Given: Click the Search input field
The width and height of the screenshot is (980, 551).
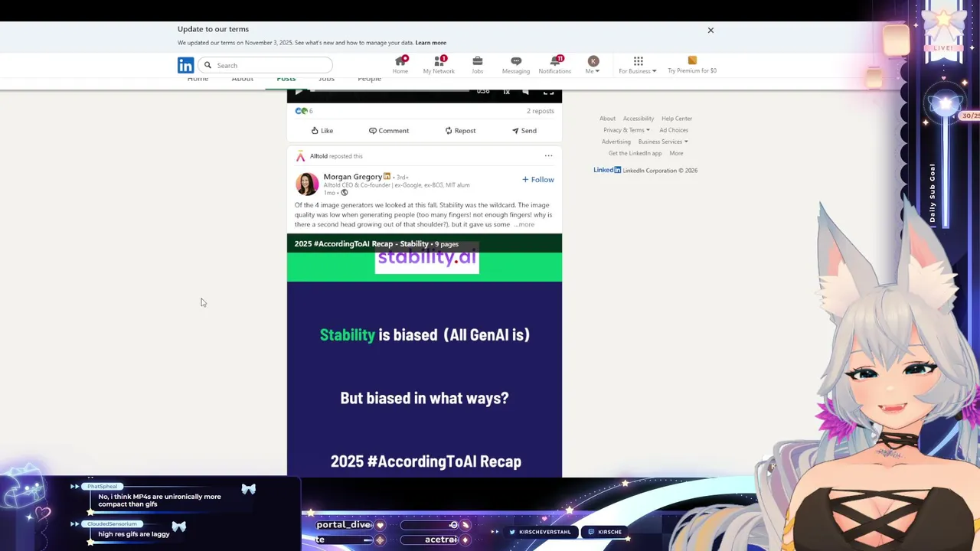Looking at the screenshot, I should click(266, 65).
